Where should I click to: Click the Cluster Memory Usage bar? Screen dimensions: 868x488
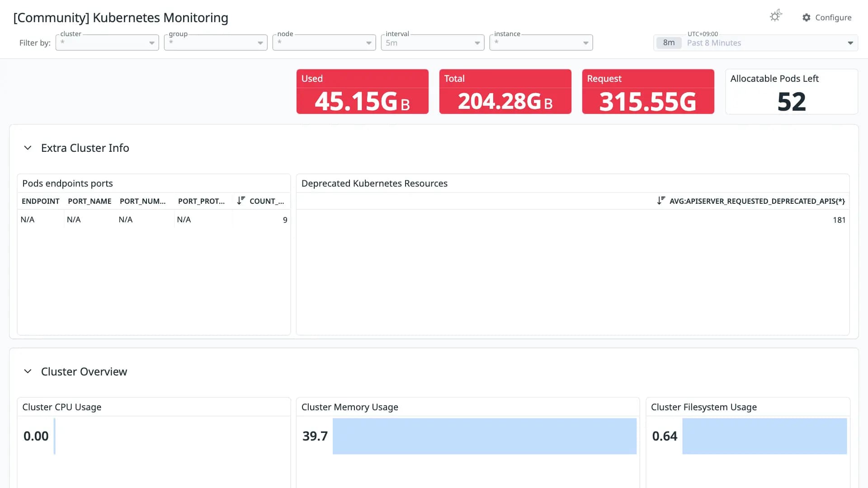pos(485,436)
